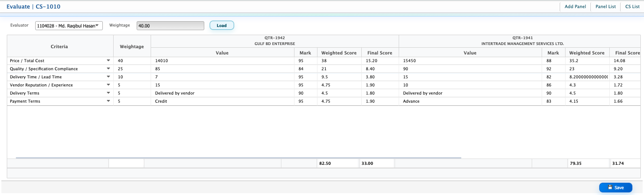
Task: Click the total weighted score 82.50
Action: pos(338,163)
